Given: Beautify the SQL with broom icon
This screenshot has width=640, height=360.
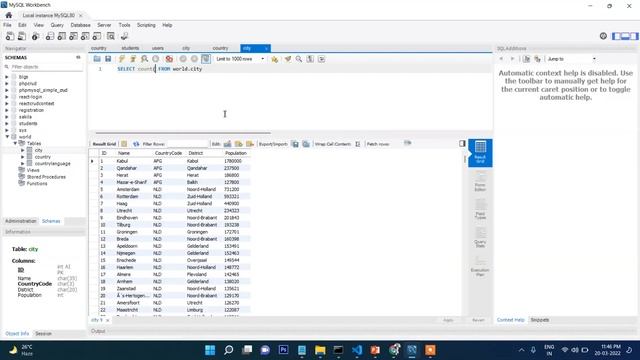Looking at the screenshot, I should (x=288, y=59).
